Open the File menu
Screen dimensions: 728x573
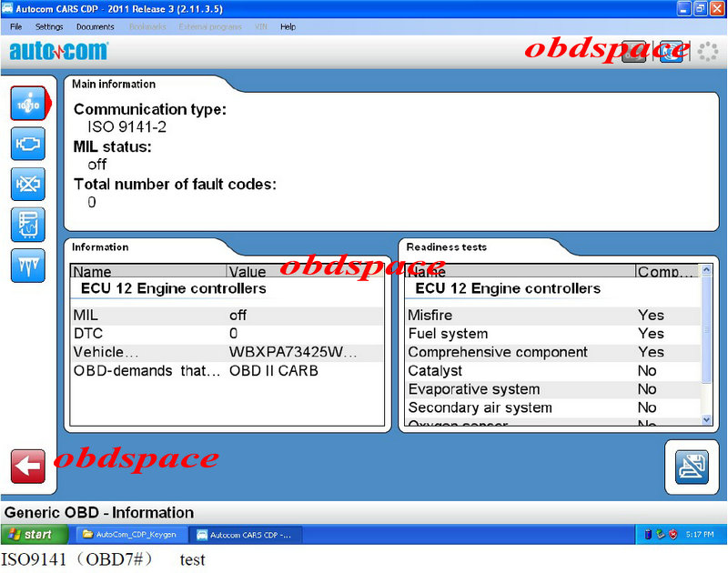(15, 27)
